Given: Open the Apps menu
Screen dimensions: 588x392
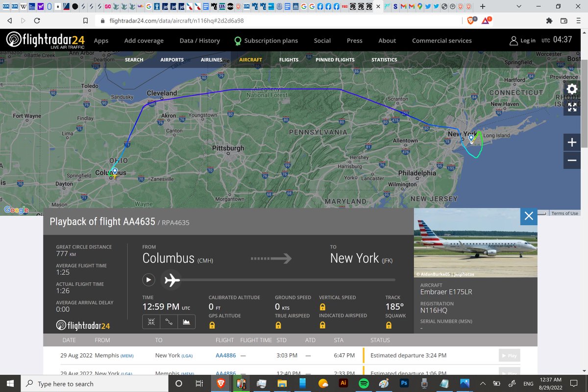Looking at the screenshot, I should pos(101,41).
